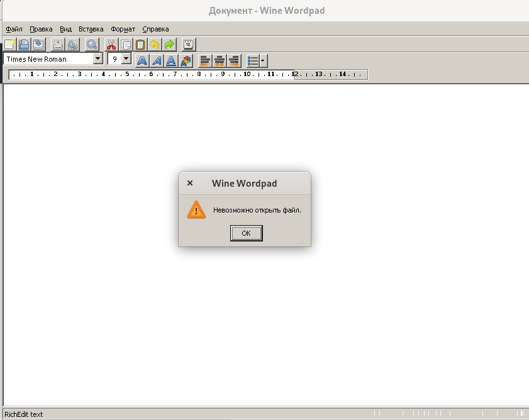Align text right

[x=234, y=61]
